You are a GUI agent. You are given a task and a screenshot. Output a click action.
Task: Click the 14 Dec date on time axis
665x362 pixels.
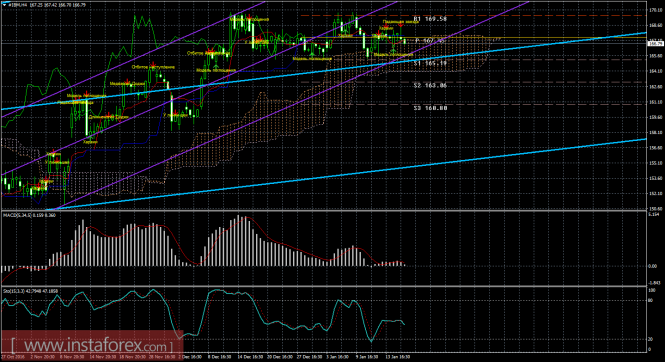[246, 357]
